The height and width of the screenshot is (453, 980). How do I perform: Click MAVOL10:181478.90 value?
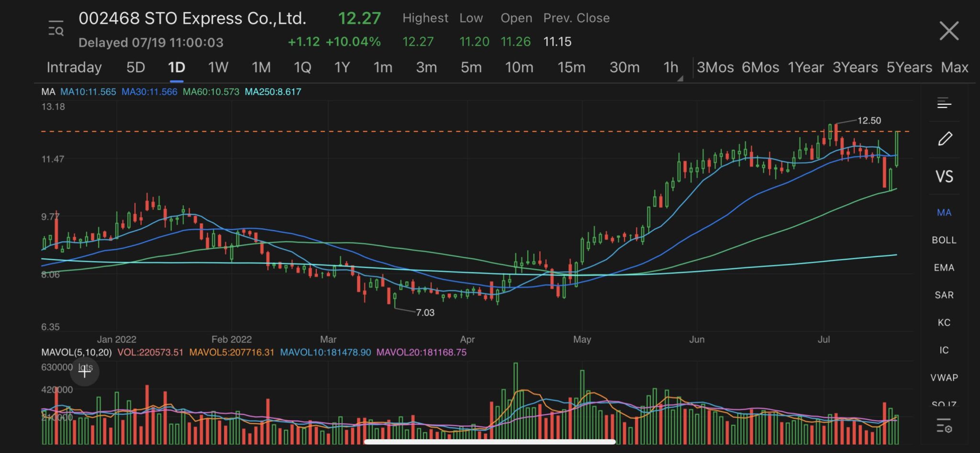click(x=325, y=353)
